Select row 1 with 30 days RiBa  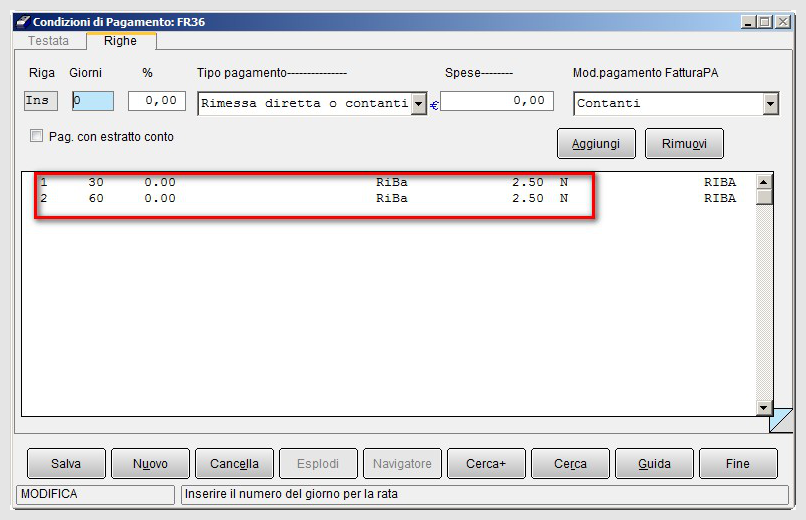click(389, 182)
